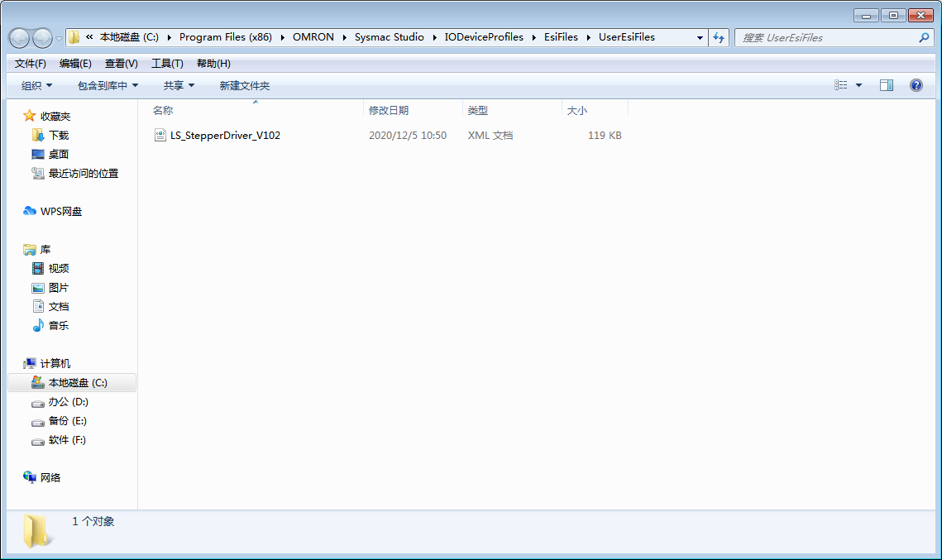Click the folder icon in details pane
The image size is (942, 560).
pyautogui.click(x=36, y=531)
